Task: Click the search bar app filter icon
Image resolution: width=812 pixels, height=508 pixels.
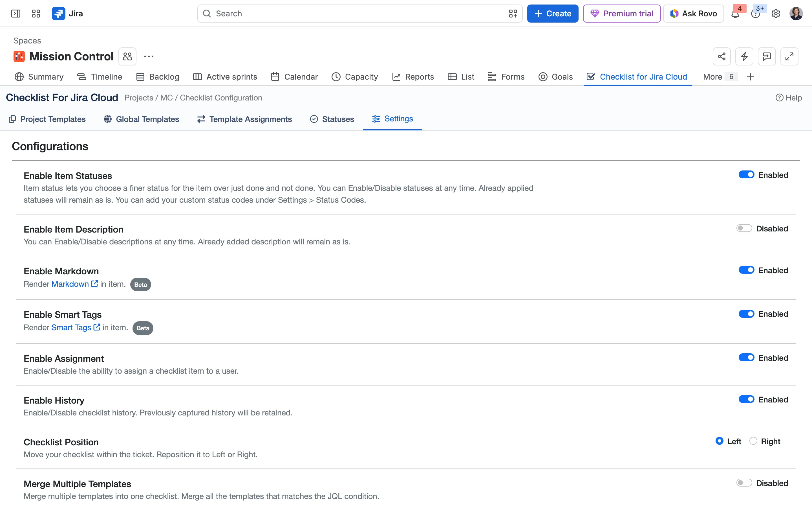Action: 513,14
